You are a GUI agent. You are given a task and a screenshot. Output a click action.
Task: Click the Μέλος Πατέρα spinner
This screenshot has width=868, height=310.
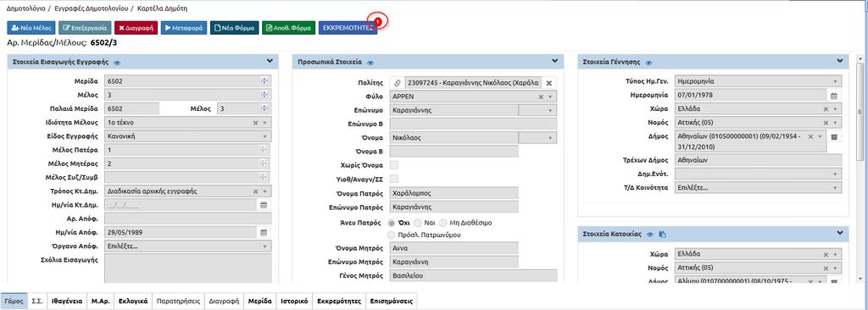pos(264,150)
